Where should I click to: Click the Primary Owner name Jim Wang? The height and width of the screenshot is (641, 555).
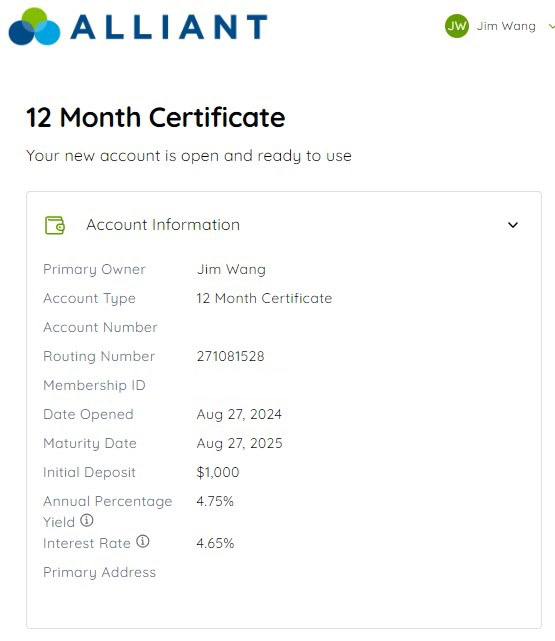coord(231,269)
